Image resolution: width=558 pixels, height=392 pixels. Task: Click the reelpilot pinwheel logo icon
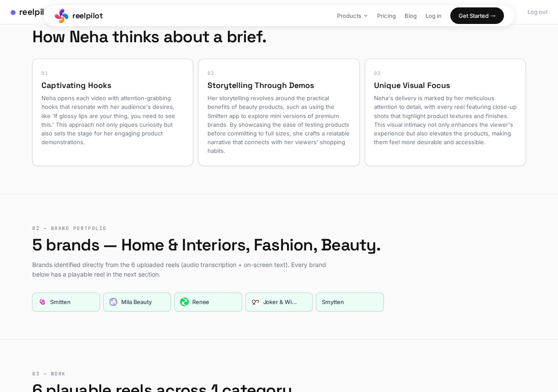[61, 16]
